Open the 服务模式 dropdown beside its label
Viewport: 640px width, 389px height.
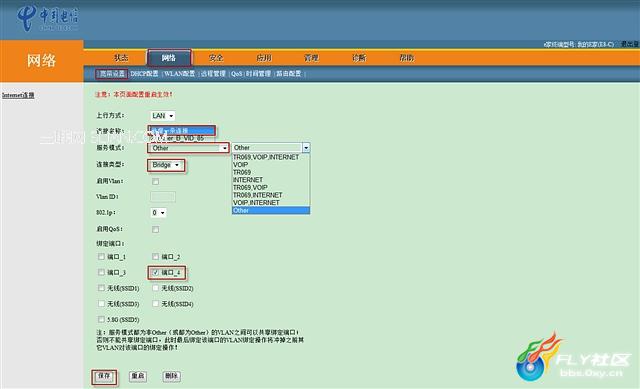(x=188, y=148)
